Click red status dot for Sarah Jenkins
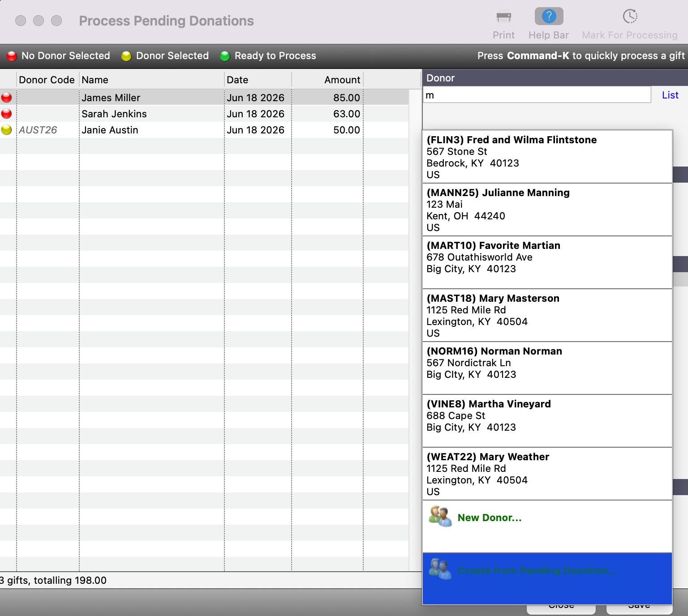The image size is (688, 616). 6,113
